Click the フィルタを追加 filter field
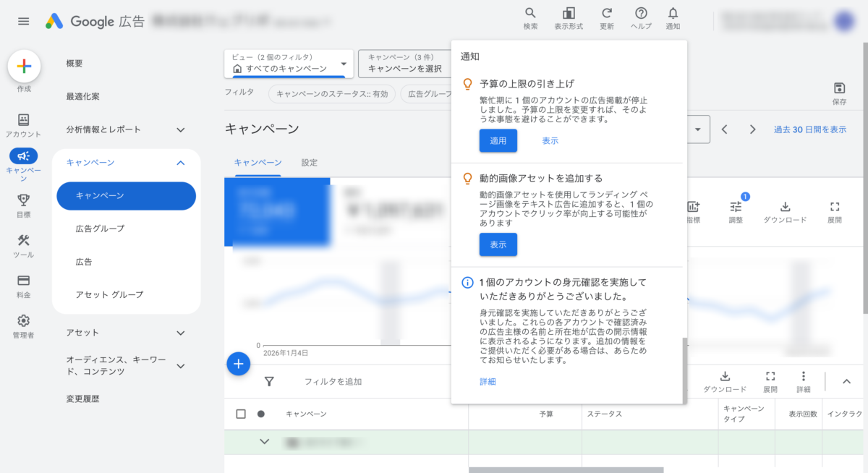Image resolution: width=868 pixels, height=473 pixels. pos(333,381)
